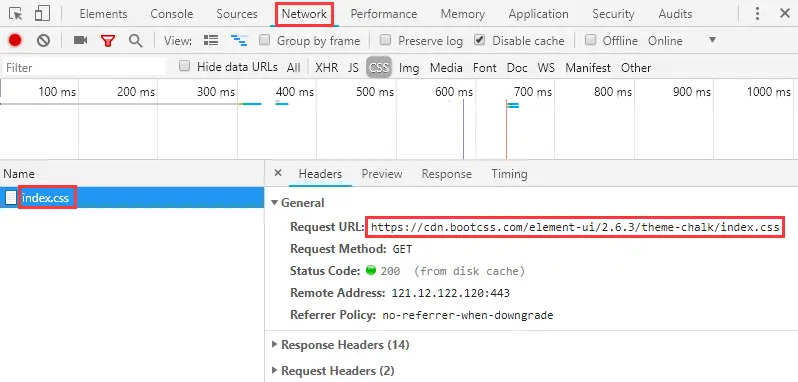Toggle the device toolbar icon
798x382 pixels.
[42, 14]
